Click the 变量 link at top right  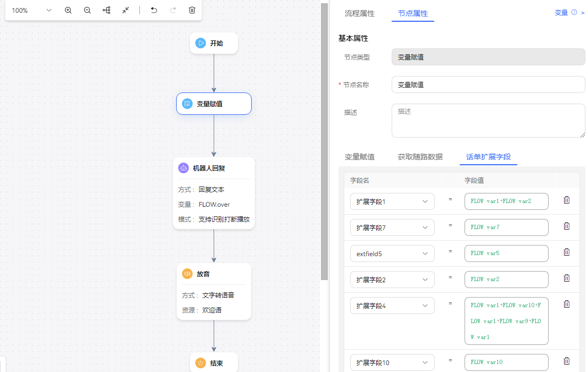561,13
